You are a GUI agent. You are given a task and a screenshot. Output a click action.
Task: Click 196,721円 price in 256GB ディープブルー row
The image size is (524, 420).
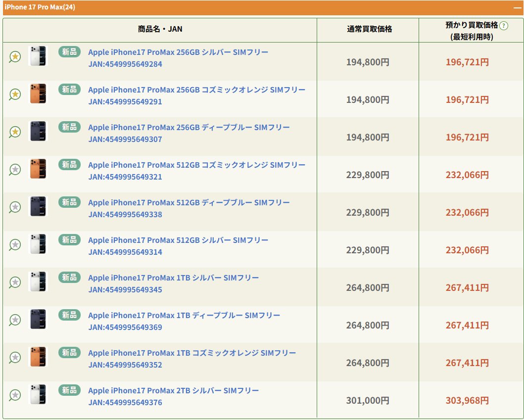pos(467,138)
